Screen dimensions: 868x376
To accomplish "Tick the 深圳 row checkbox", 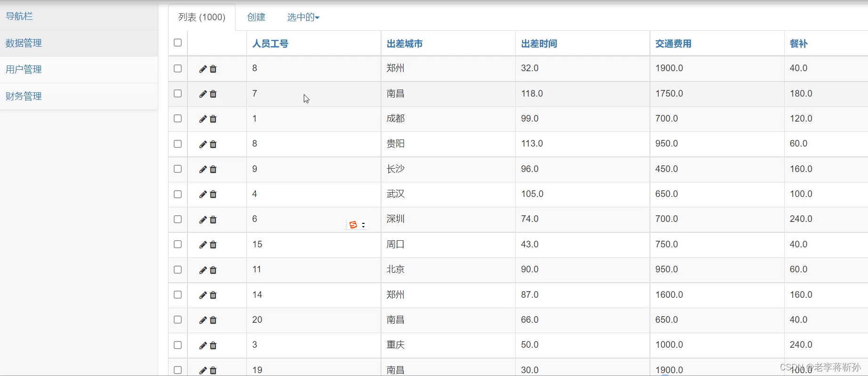I will [x=178, y=219].
